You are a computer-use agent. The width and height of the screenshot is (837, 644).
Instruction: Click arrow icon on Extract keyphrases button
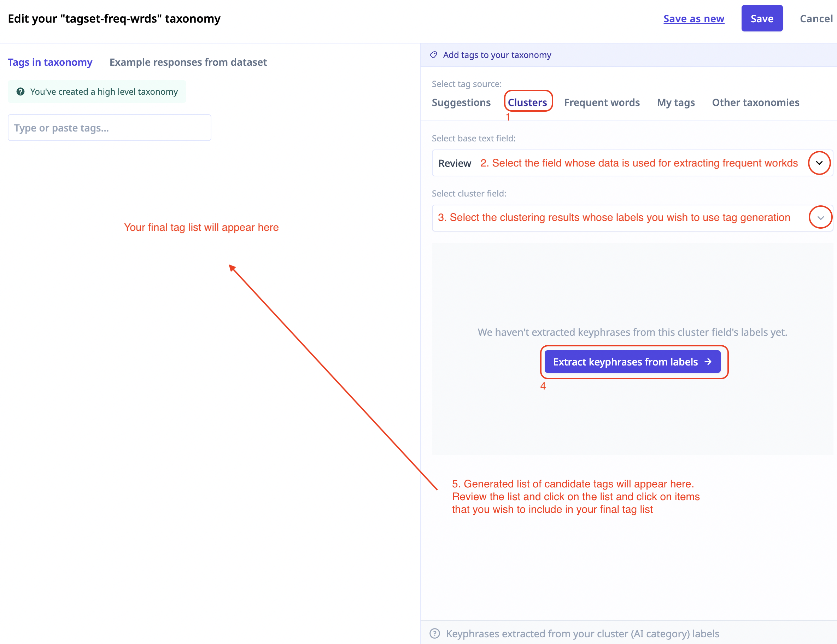pos(708,362)
